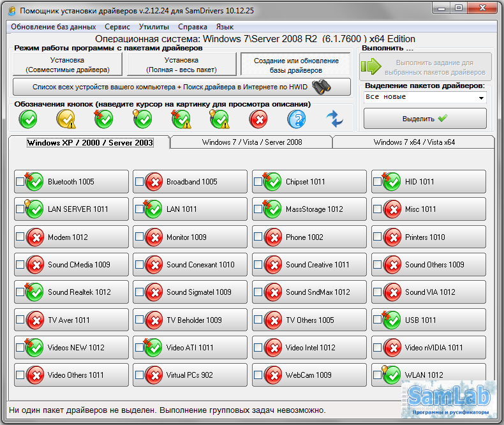Click the Bluetooth 1005 status icon

[34, 182]
